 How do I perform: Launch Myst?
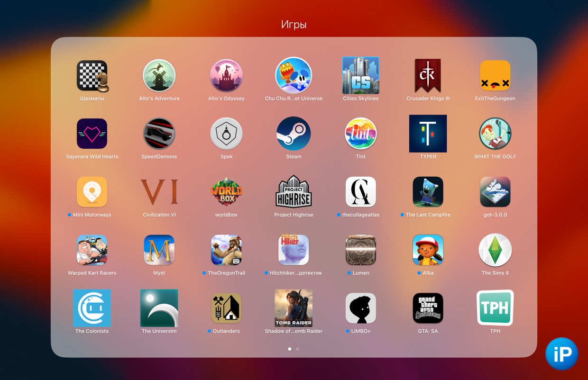pyautogui.click(x=159, y=250)
